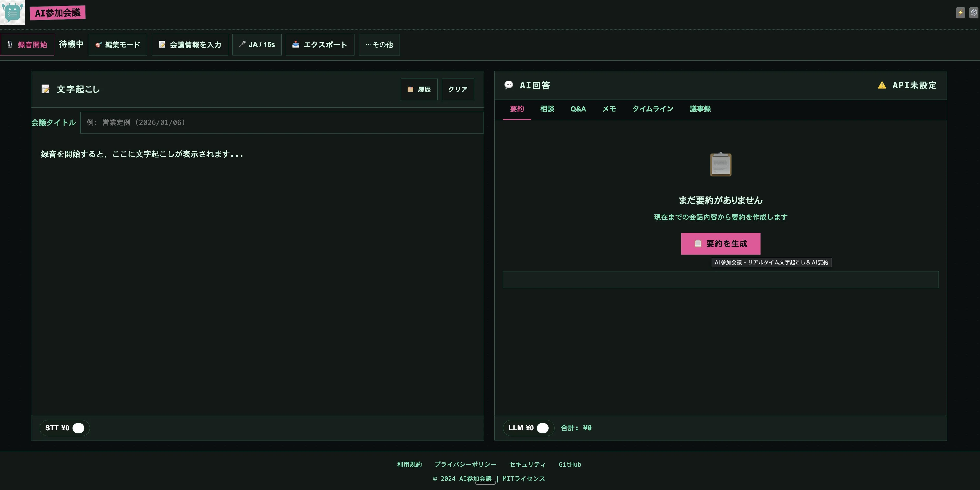The height and width of the screenshot is (490, 980).
Task: Enable 編集モード from the toolbar
Action: coord(118,45)
